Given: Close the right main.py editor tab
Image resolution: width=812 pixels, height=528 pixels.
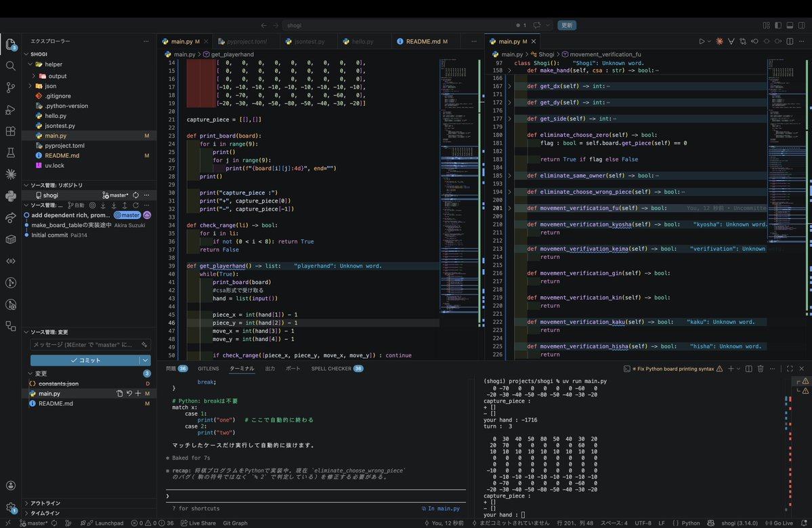Looking at the screenshot, I should [534, 41].
